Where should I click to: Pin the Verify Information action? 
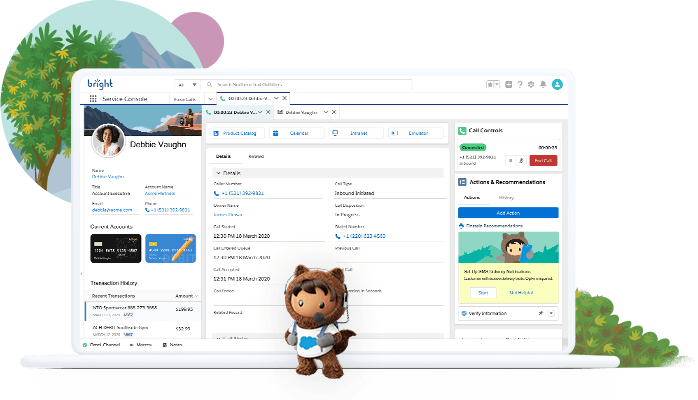(x=541, y=313)
